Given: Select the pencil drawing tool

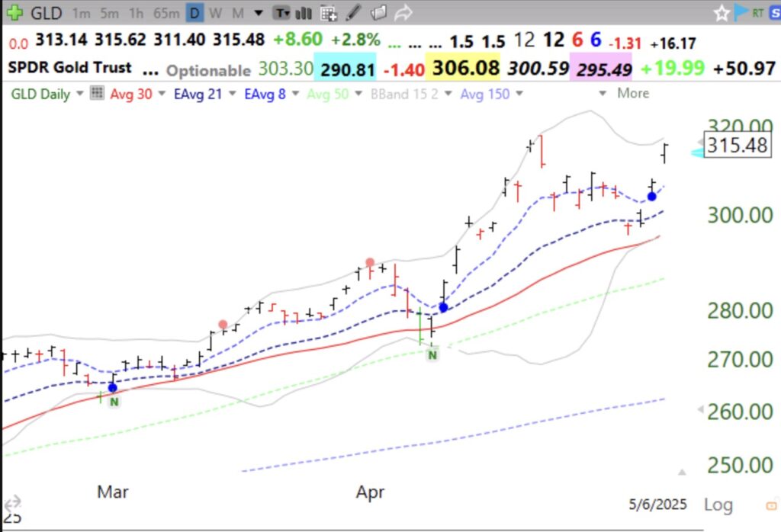Looking at the screenshot, I should click(x=353, y=13).
